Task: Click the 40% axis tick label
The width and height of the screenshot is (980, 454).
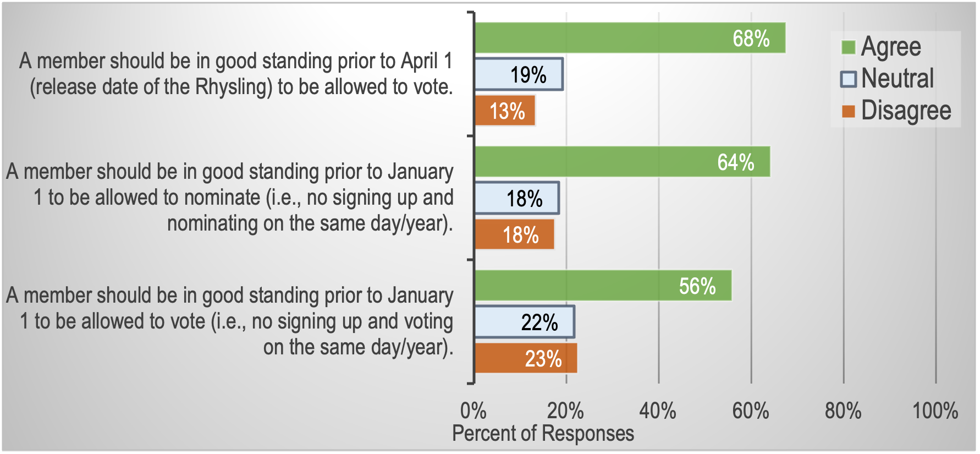Action: coord(658,411)
